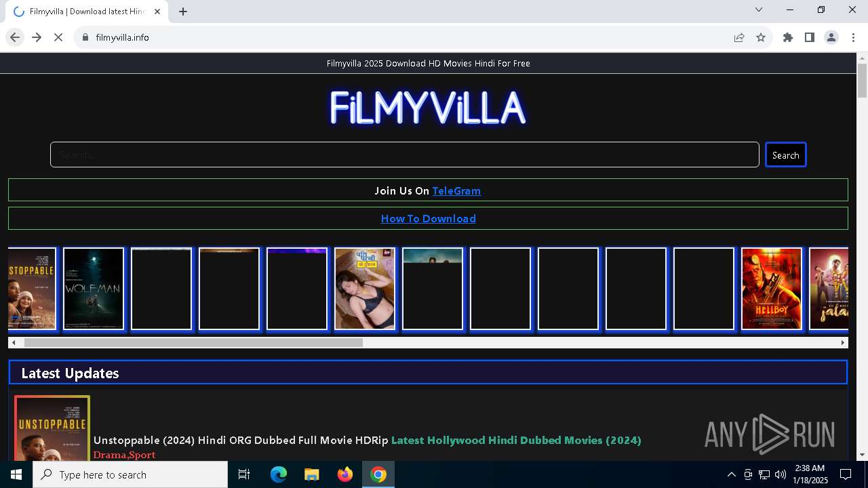
Task: Click the address bar URL filmyvilla.info
Action: 123,37
